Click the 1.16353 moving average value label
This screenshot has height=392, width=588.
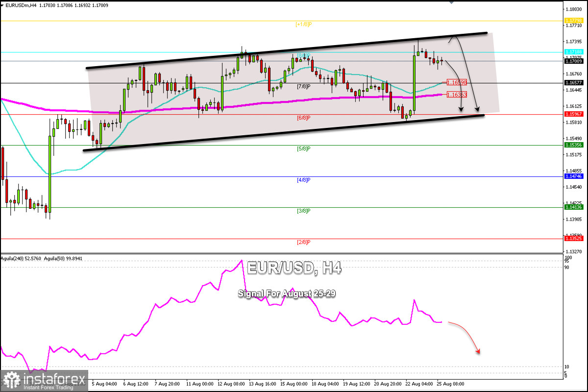tap(456, 95)
